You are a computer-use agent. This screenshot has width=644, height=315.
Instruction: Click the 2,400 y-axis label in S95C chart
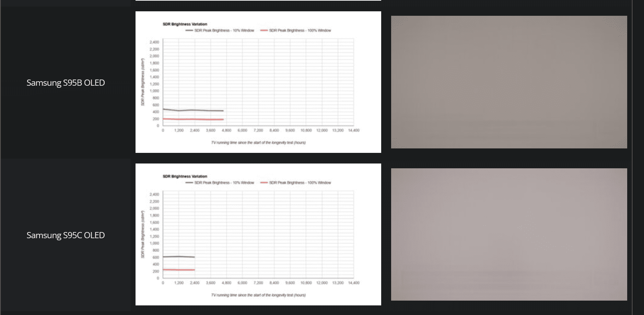154,194
